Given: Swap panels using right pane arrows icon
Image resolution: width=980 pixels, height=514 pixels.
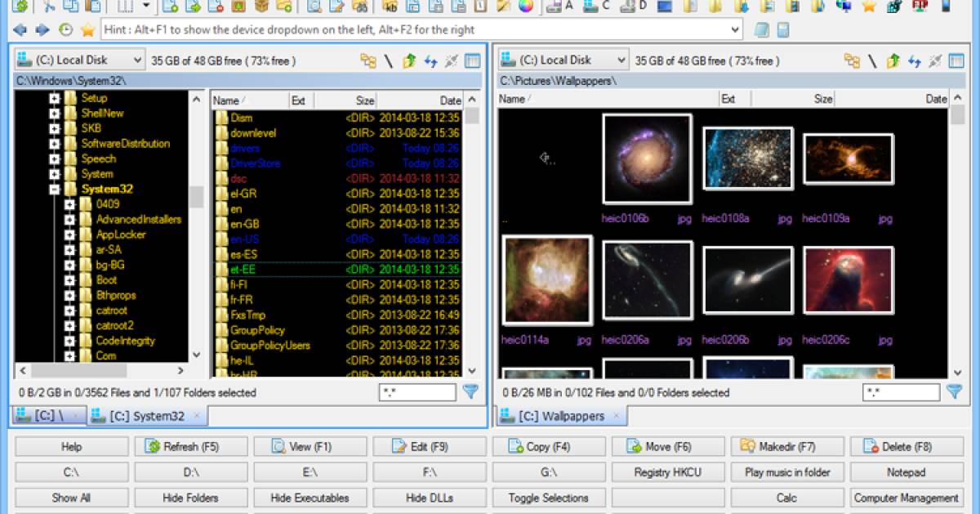Looking at the screenshot, I should [915, 60].
